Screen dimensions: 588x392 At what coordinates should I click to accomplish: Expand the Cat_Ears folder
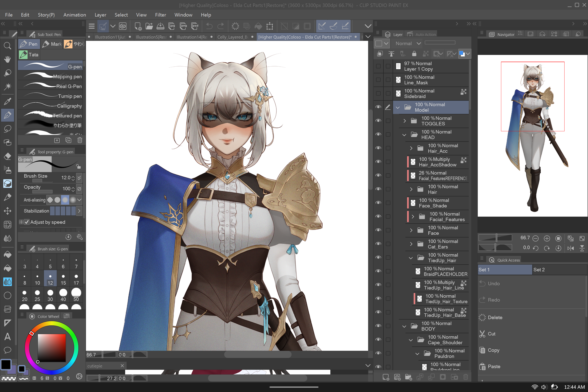(411, 244)
